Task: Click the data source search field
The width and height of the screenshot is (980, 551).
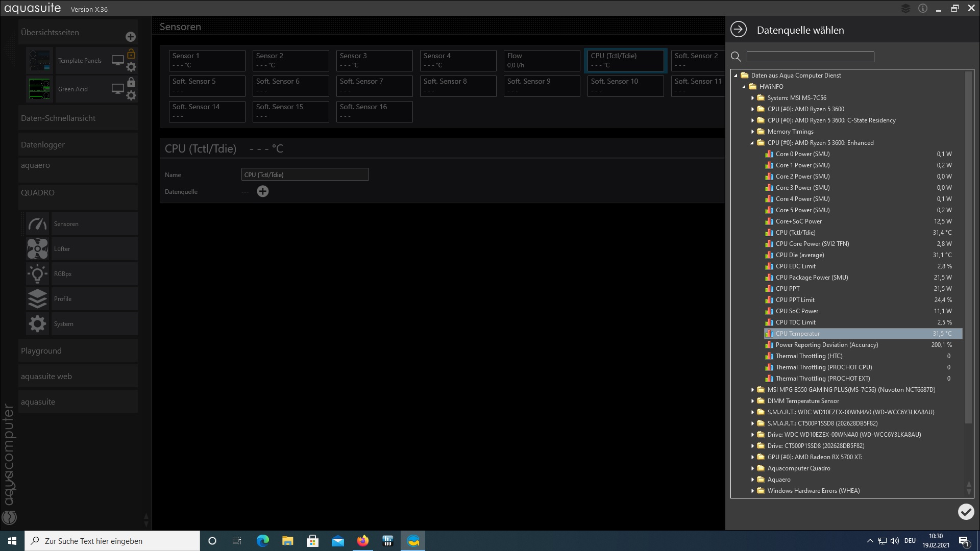Action: [x=810, y=57]
